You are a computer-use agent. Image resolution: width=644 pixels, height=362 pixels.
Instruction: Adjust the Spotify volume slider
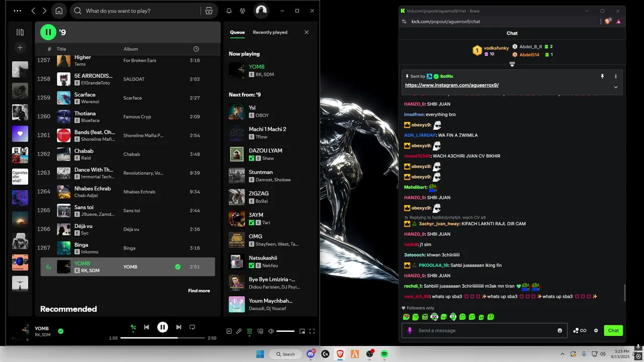tap(285, 331)
